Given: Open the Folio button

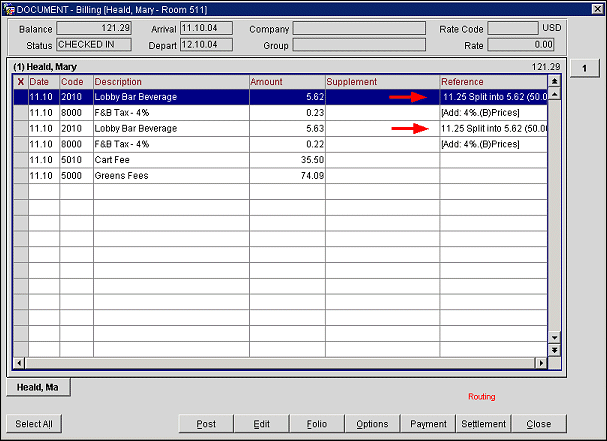Looking at the screenshot, I should [x=317, y=424].
